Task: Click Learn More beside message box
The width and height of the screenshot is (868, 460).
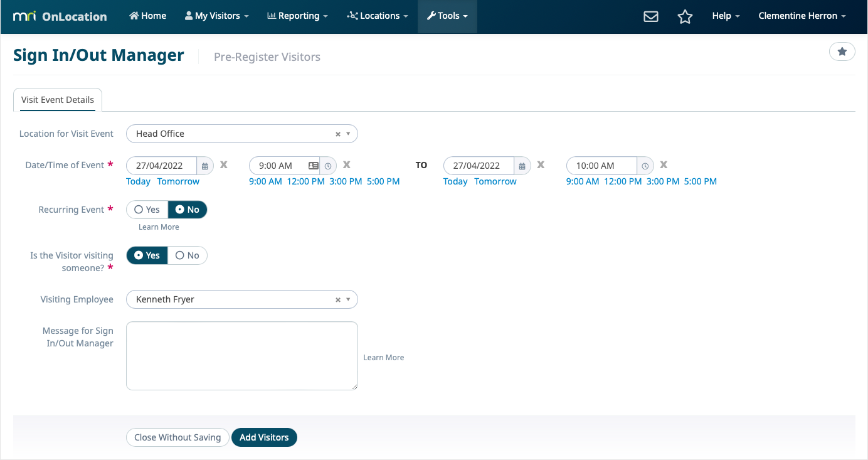Action: click(x=384, y=358)
